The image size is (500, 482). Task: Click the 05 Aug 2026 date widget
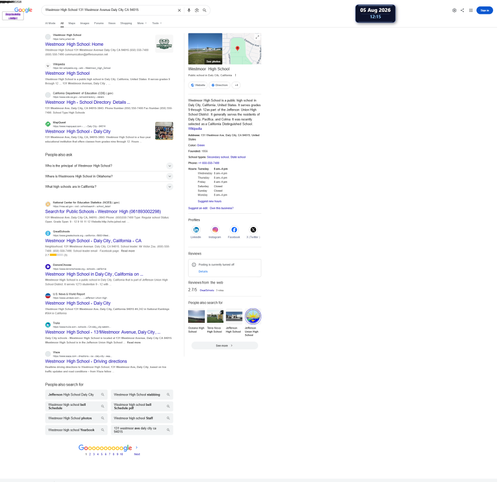pos(375,14)
